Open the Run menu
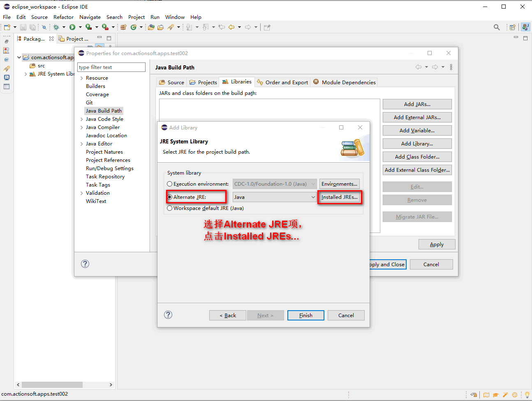Image resolution: width=532 pixels, height=401 pixels. coord(155,17)
